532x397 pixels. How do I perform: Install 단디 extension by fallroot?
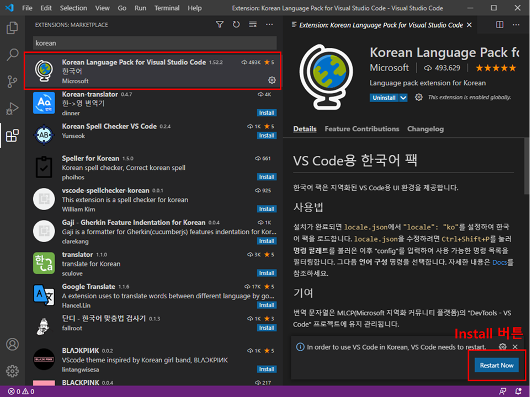click(x=267, y=328)
